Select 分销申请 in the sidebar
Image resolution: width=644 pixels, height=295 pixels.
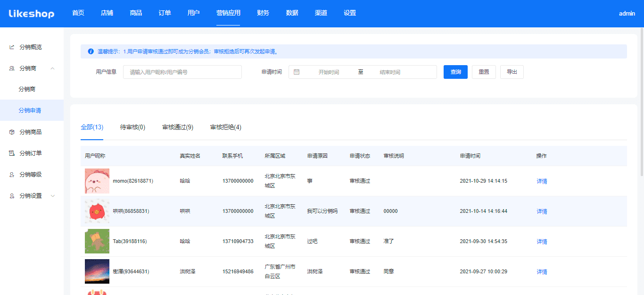click(32, 110)
